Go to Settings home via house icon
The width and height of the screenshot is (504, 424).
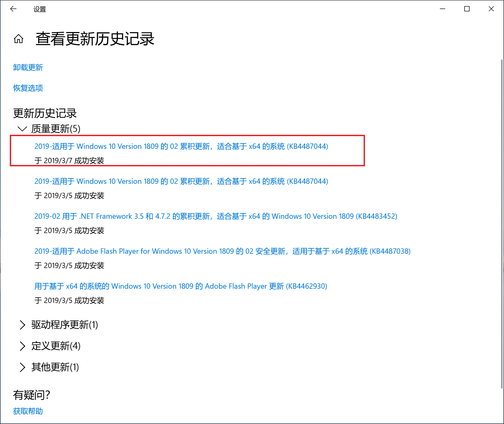tap(19, 39)
